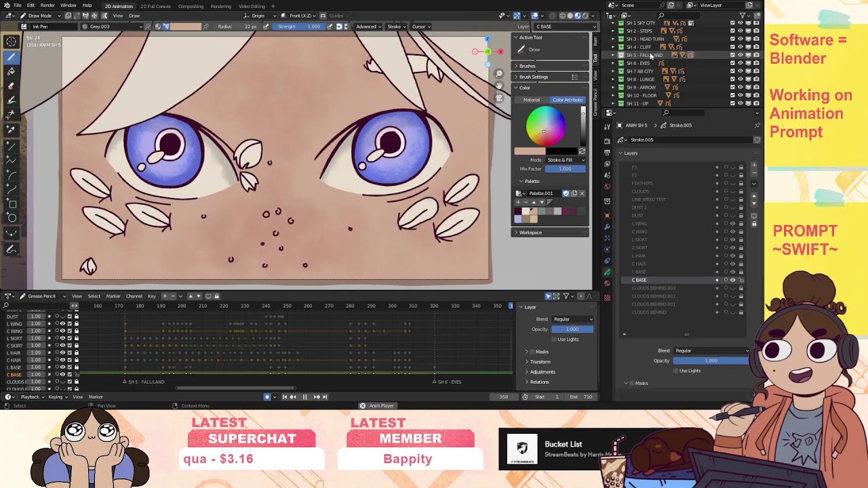Select the Cursor tool
Viewport: 868px width, 488px height.
tap(12, 42)
